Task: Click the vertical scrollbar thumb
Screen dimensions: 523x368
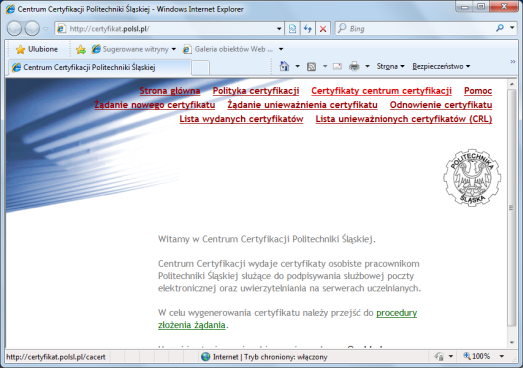Action: [x=512, y=208]
